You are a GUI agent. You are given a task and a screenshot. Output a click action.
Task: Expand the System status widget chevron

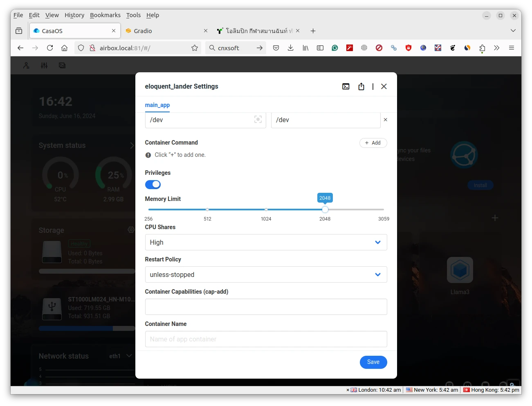[x=132, y=145]
